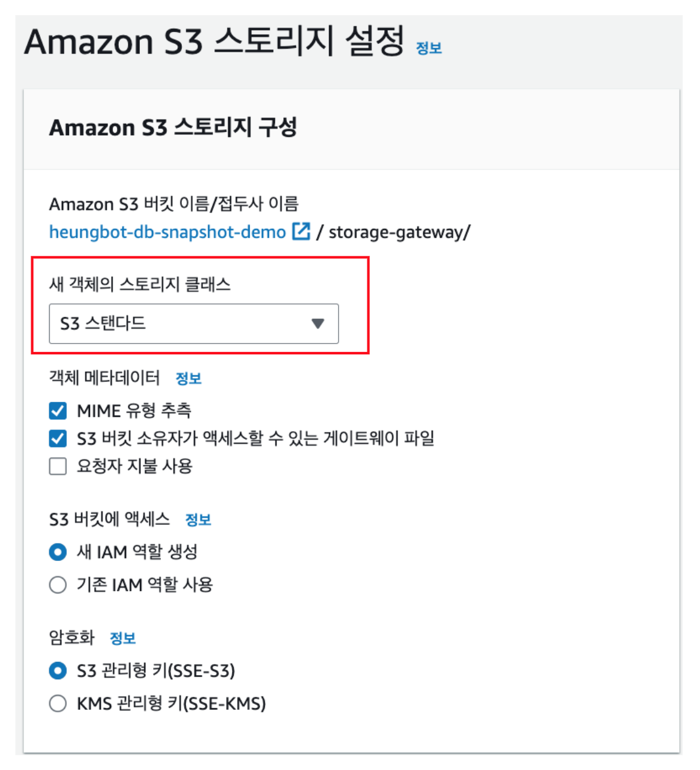Click 정보 beside 객체 메타데이터
The width and height of the screenshot is (700, 770).
188,378
